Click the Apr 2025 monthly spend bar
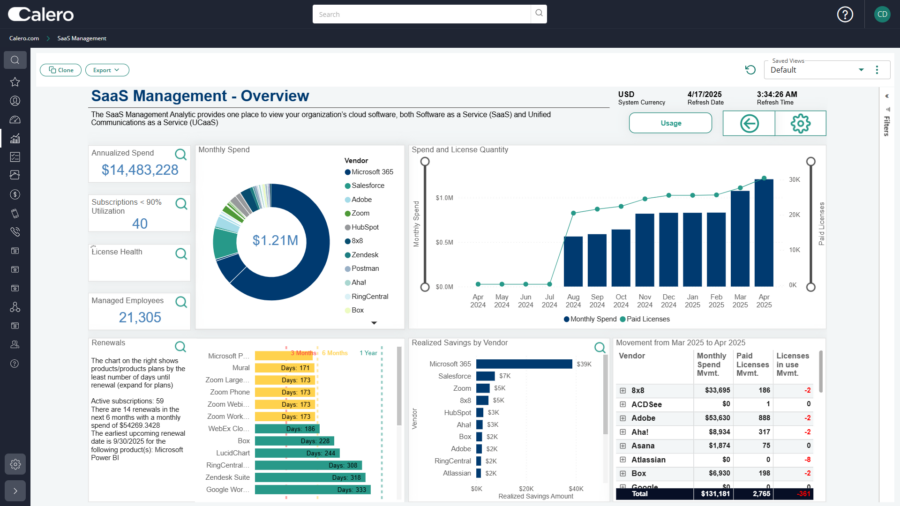 coord(764,233)
